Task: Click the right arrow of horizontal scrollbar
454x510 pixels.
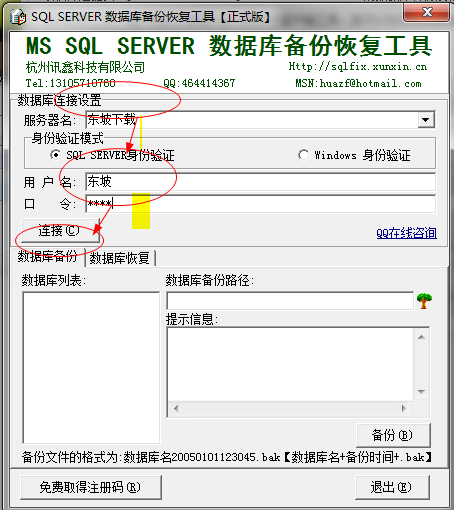Action: (404, 408)
